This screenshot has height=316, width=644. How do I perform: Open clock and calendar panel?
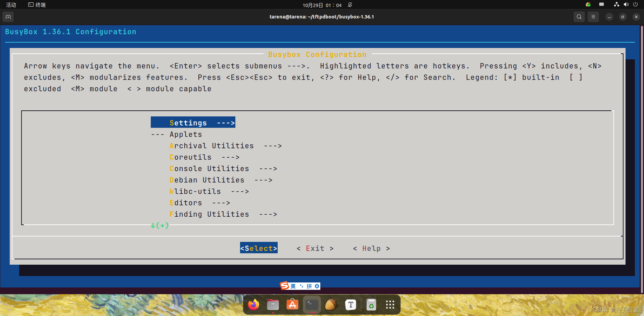322,5
